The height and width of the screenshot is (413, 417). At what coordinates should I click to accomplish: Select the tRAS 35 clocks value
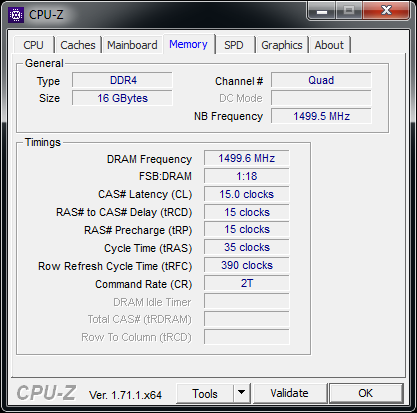247,247
